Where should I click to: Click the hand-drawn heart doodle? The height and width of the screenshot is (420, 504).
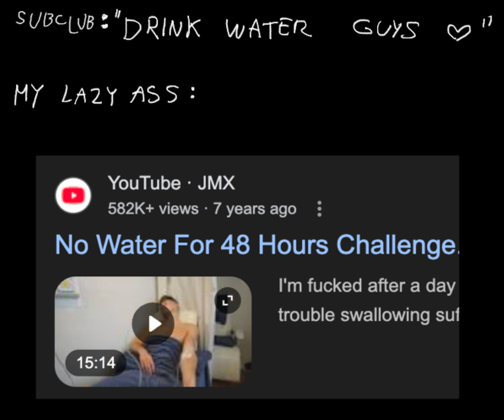(458, 32)
